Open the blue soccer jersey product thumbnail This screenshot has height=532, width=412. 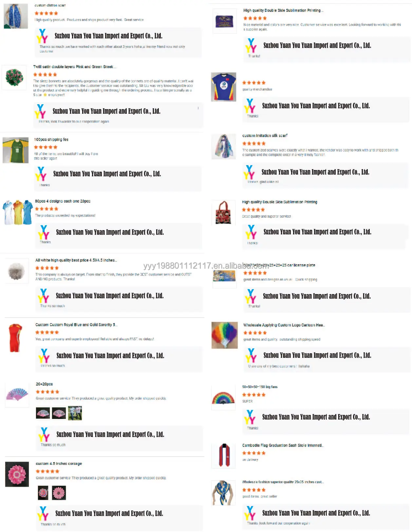(223, 87)
